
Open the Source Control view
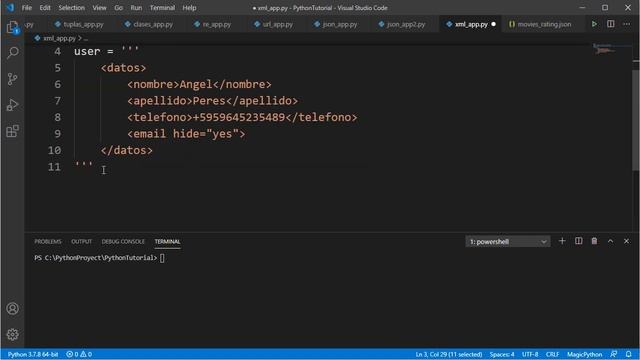[13, 79]
